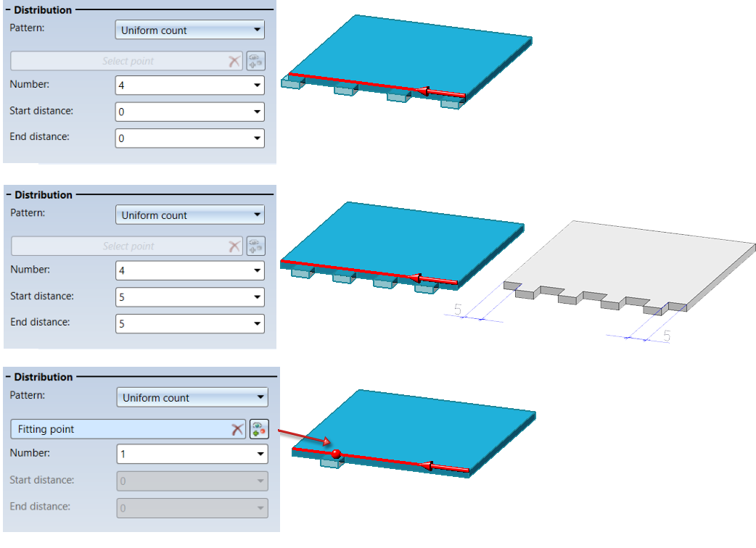Click 'Number:' label beside the value 1
Image resolution: width=756 pixels, height=548 pixels.
click(30, 452)
